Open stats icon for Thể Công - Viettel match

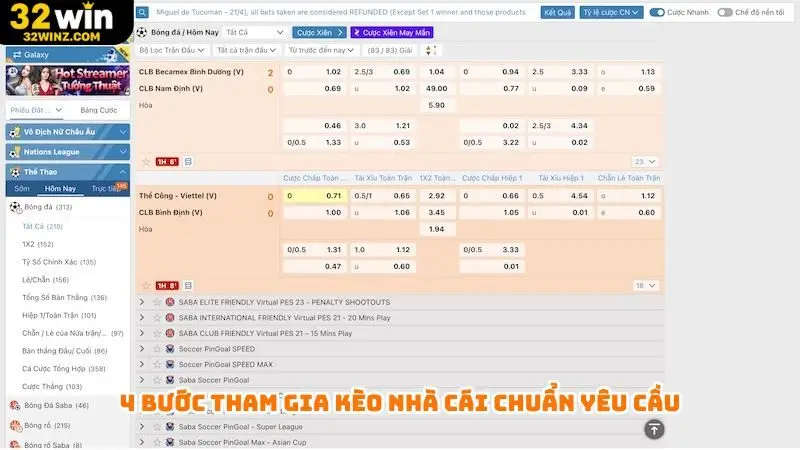pos(188,286)
